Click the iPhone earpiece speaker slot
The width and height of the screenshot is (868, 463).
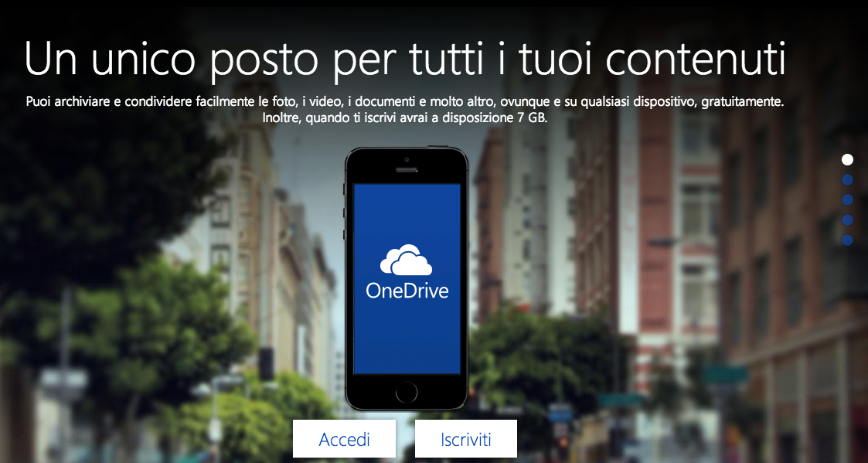(x=407, y=170)
